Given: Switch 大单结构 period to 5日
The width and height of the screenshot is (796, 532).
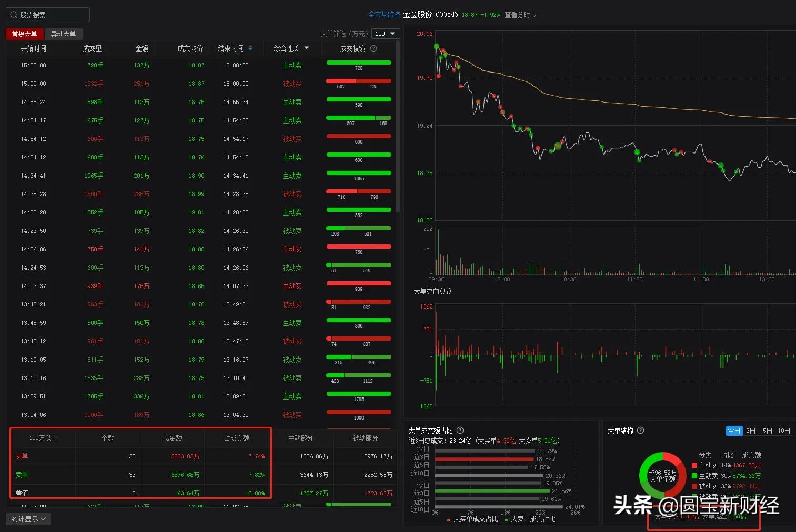Looking at the screenshot, I should tap(767, 430).
